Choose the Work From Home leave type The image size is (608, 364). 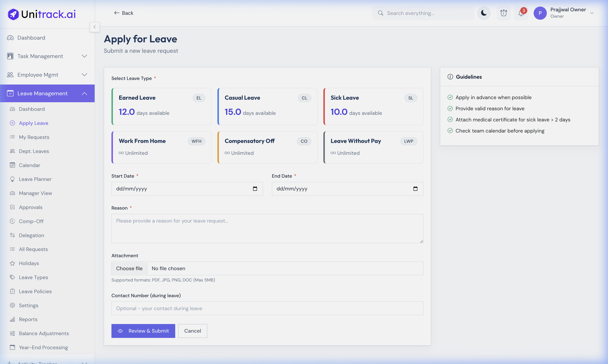point(161,147)
